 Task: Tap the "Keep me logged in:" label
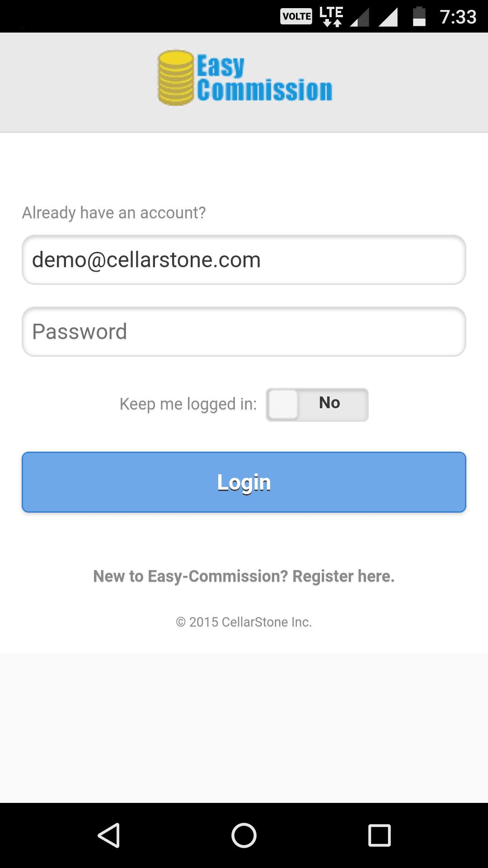[x=188, y=404]
